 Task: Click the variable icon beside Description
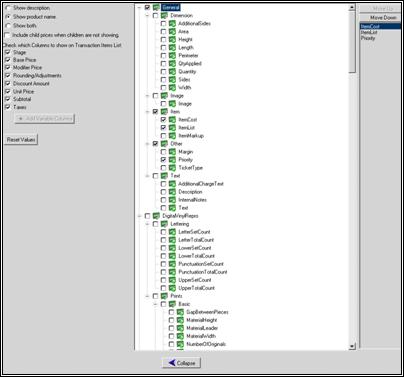172,192
